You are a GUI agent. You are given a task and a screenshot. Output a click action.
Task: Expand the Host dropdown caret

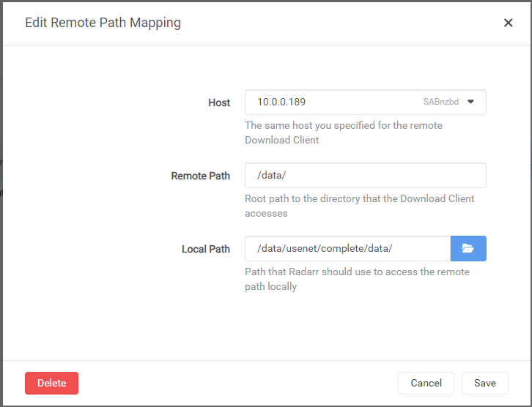(470, 102)
